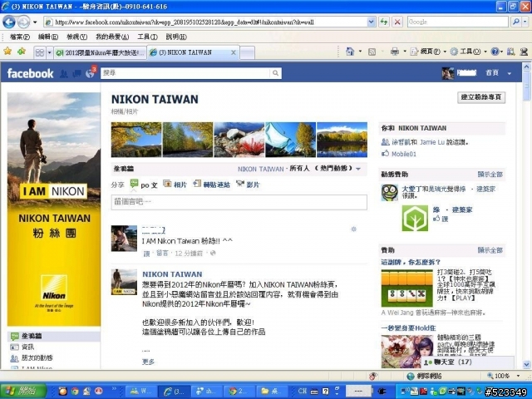Open a new blank browser tab

coord(248,52)
